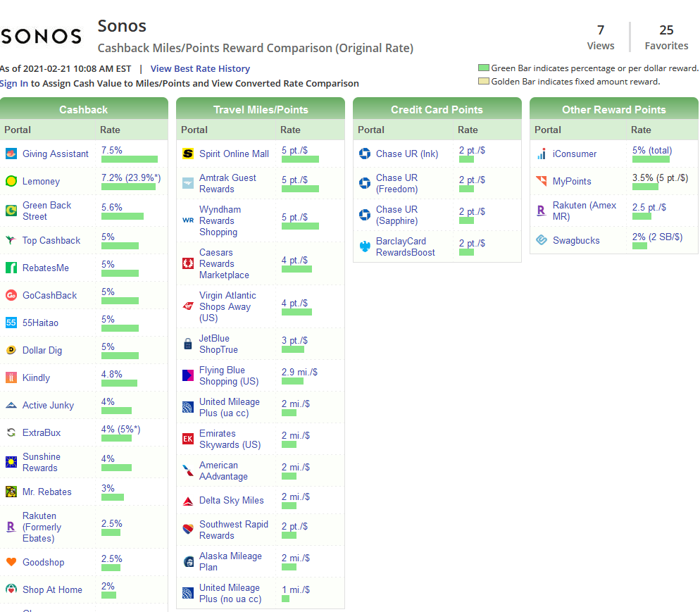Click the Caesars Rewards Marketplace icon
The width and height of the screenshot is (700, 612).
188,263
